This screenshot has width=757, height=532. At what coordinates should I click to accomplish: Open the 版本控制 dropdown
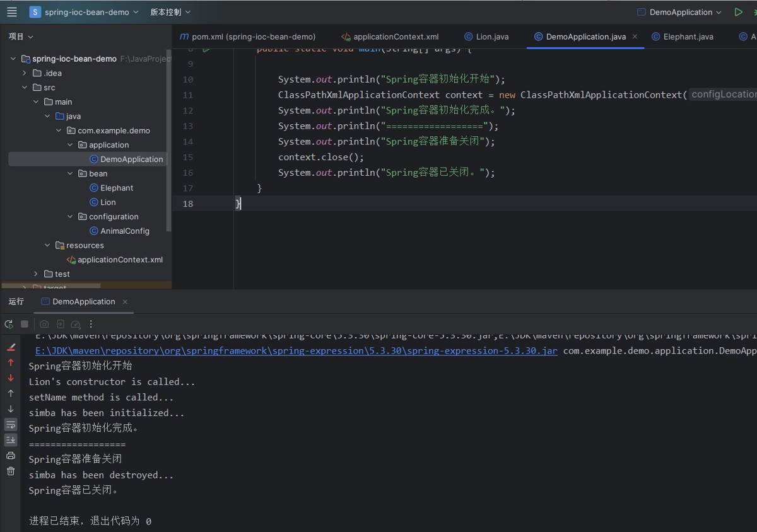pyautogui.click(x=170, y=12)
